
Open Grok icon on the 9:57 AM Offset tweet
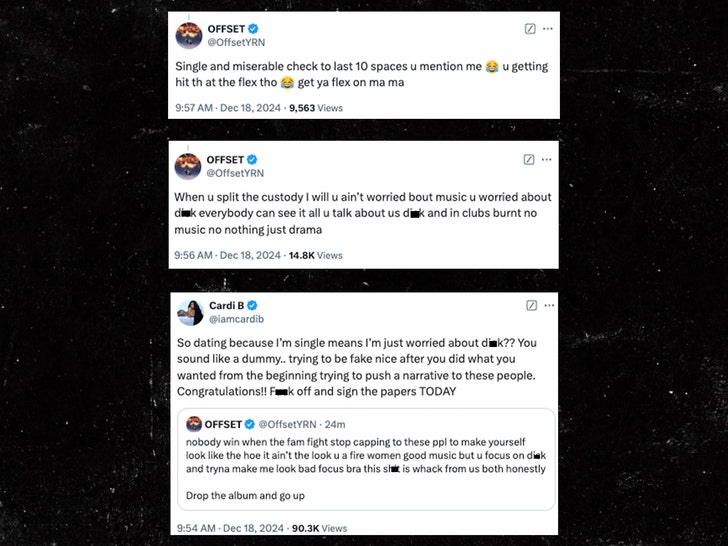[x=530, y=29]
